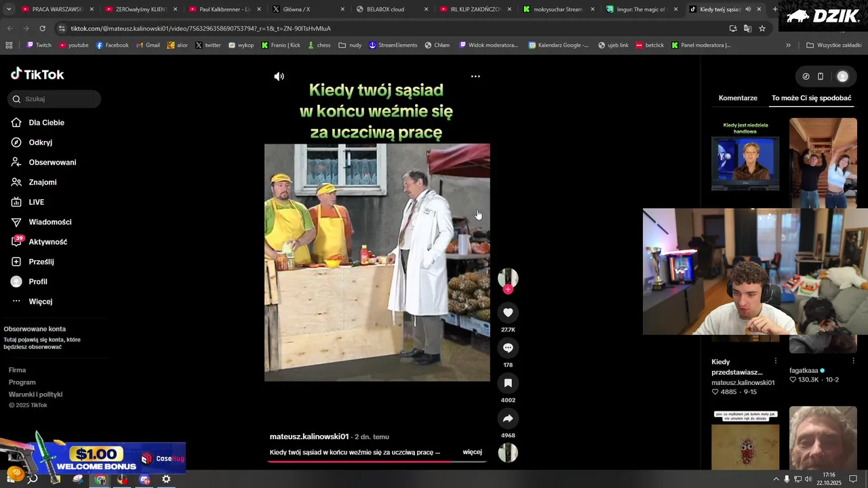Open the Twitch bookmark

(39, 45)
